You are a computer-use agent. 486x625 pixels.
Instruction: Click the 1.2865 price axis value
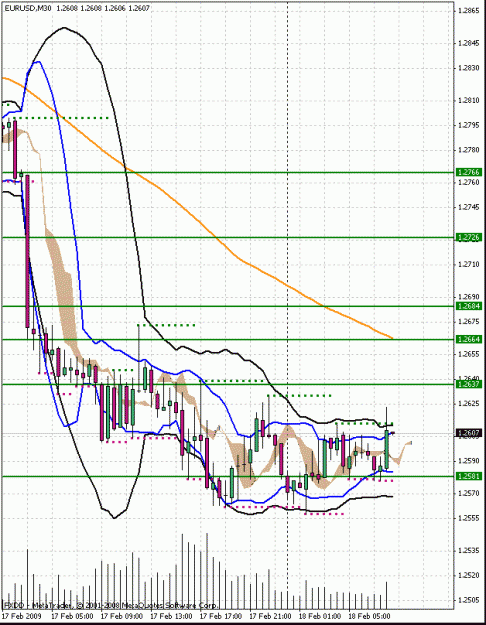click(469, 11)
